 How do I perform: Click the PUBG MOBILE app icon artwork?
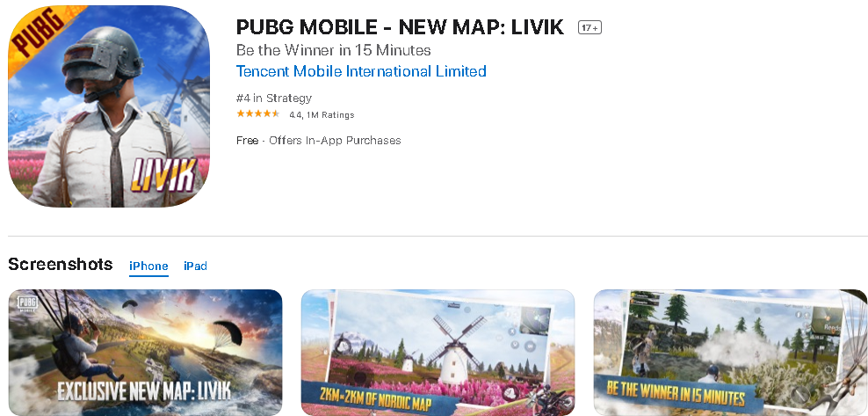pyautogui.click(x=109, y=106)
